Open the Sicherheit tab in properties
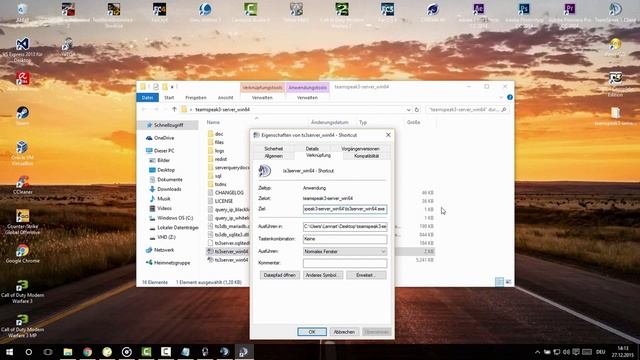This screenshot has height=360, width=640. point(273,149)
